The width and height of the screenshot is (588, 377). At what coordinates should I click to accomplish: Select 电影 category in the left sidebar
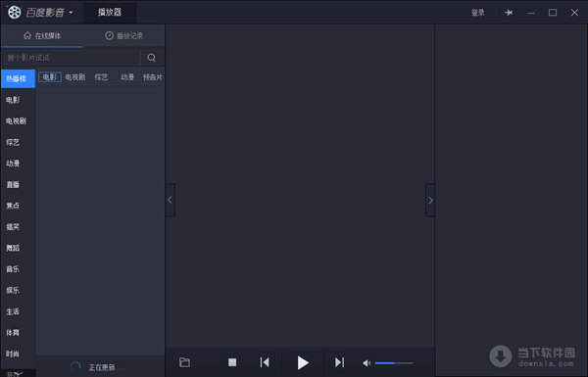13,100
